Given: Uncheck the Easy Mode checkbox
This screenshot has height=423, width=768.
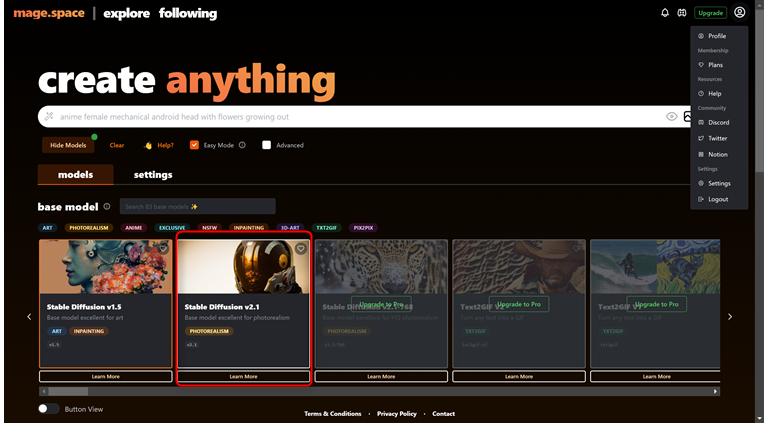Looking at the screenshot, I should (x=194, y=145).
